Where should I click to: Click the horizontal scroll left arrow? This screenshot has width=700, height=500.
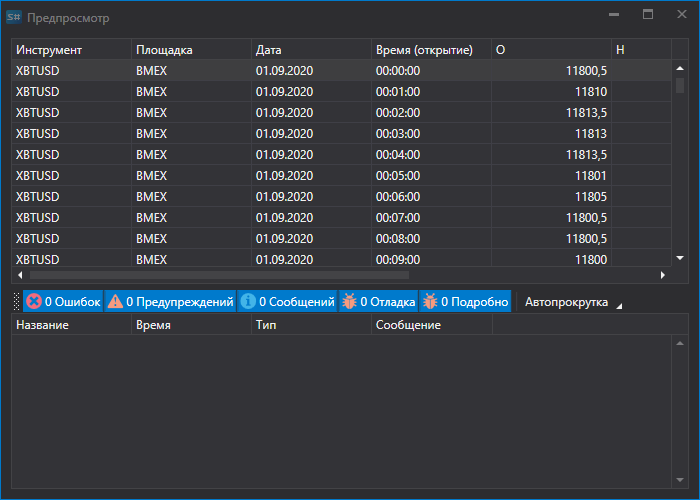click(20, 275)
